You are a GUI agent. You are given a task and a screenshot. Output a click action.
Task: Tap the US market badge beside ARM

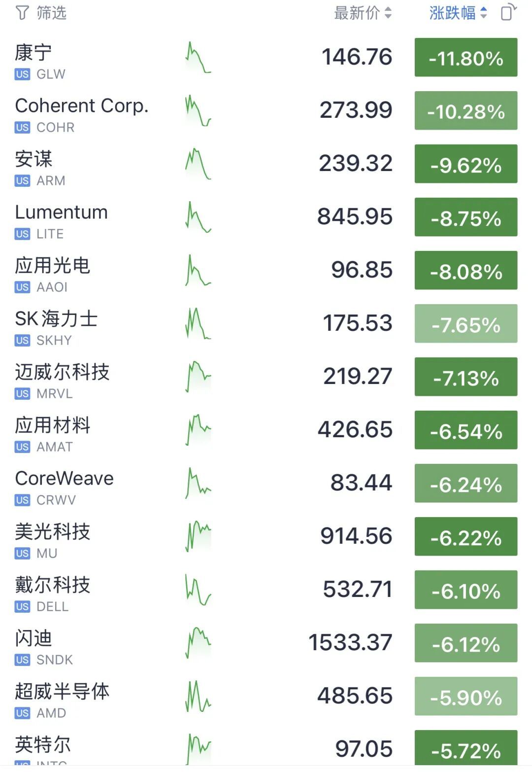[x=22, y=181]
